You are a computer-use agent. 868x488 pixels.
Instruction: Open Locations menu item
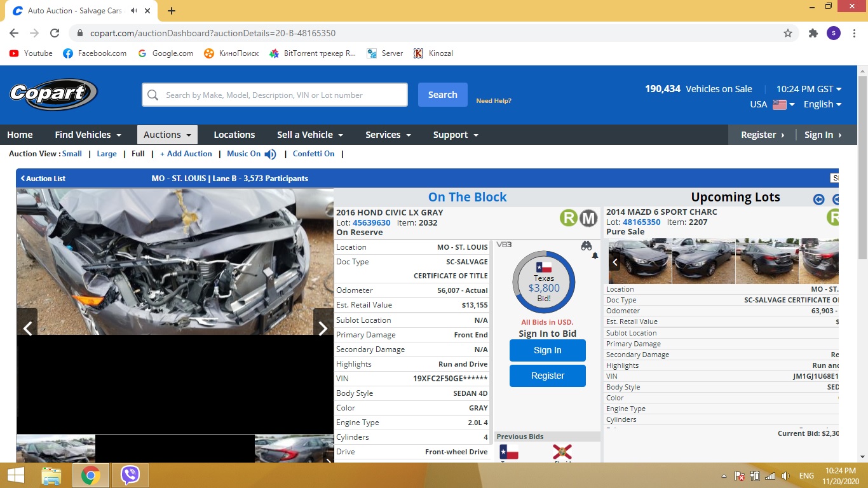pos(234,135)
